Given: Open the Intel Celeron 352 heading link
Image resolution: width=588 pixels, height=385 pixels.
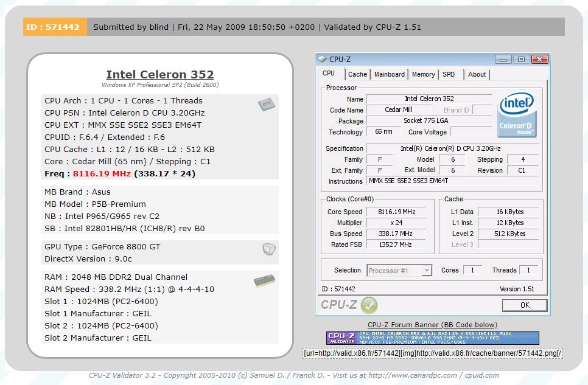Looking at the screenshot, I should (160, 75).
